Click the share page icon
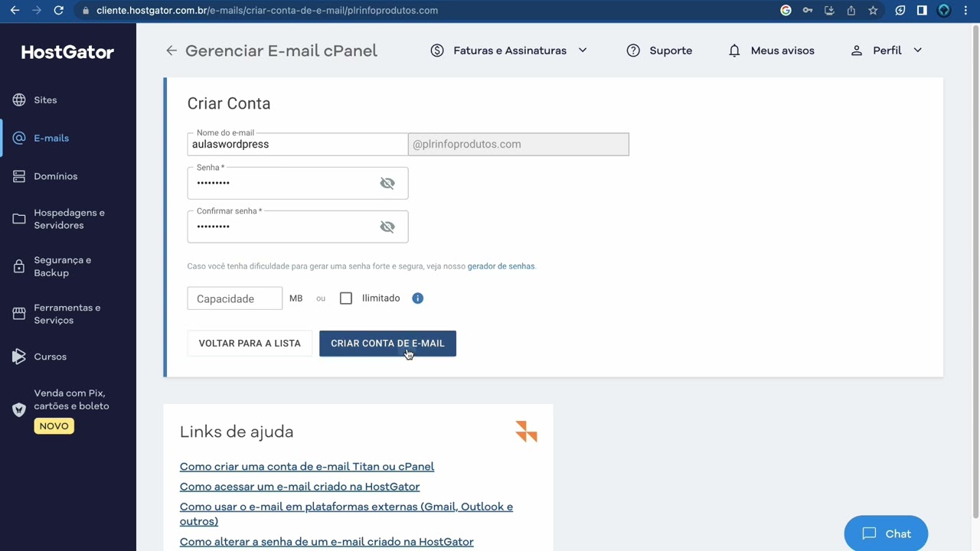Image resolution: width=980 pixels, height=551 pixels. 851,11
